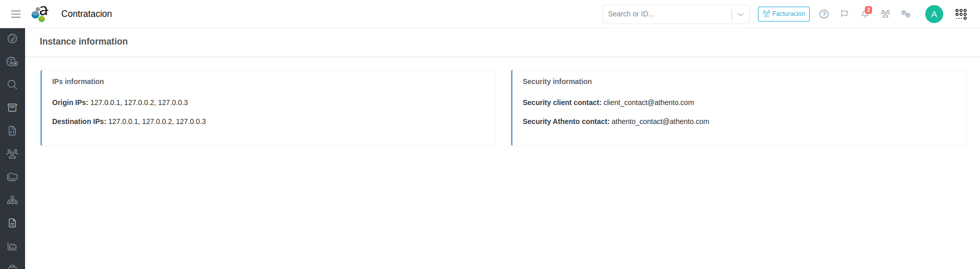
Task: Open the user avatar A menu
Action: point(934,14)
